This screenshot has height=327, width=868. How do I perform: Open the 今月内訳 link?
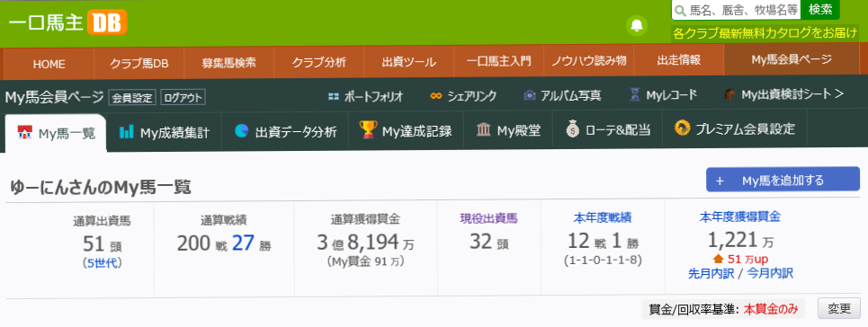pos(770,273)
